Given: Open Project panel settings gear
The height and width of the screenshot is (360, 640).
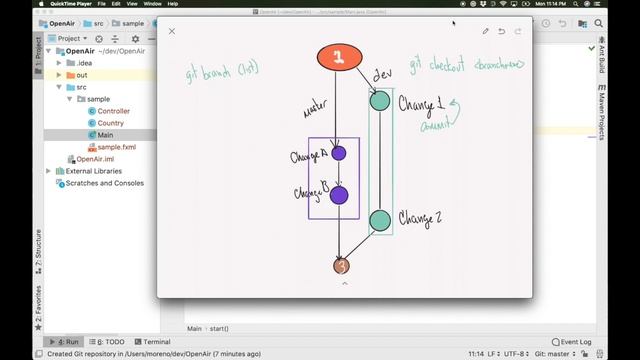Looking at the screenshot, I should tap(136, 39).
